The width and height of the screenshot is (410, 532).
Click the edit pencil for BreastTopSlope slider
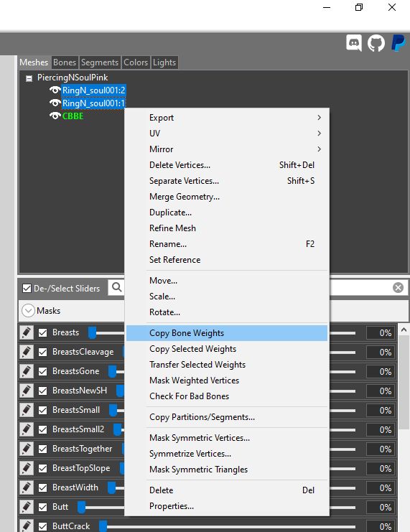[x=26, y=468]
